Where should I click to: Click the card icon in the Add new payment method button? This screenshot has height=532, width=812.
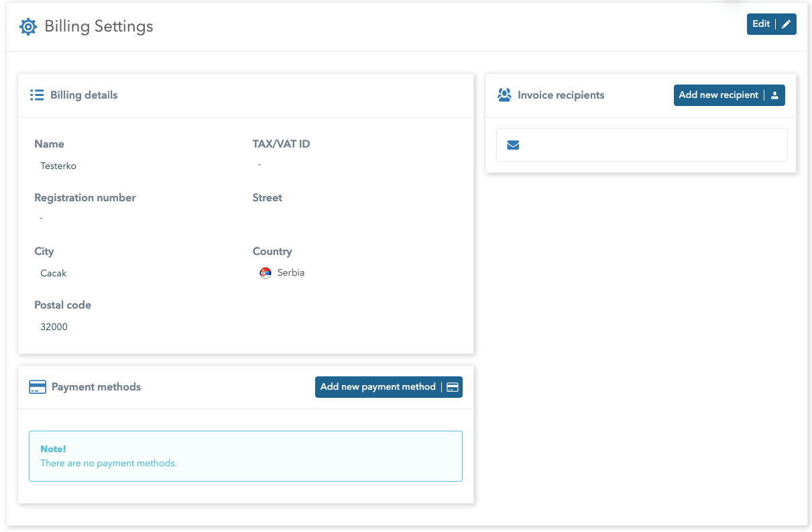[453, 387]
